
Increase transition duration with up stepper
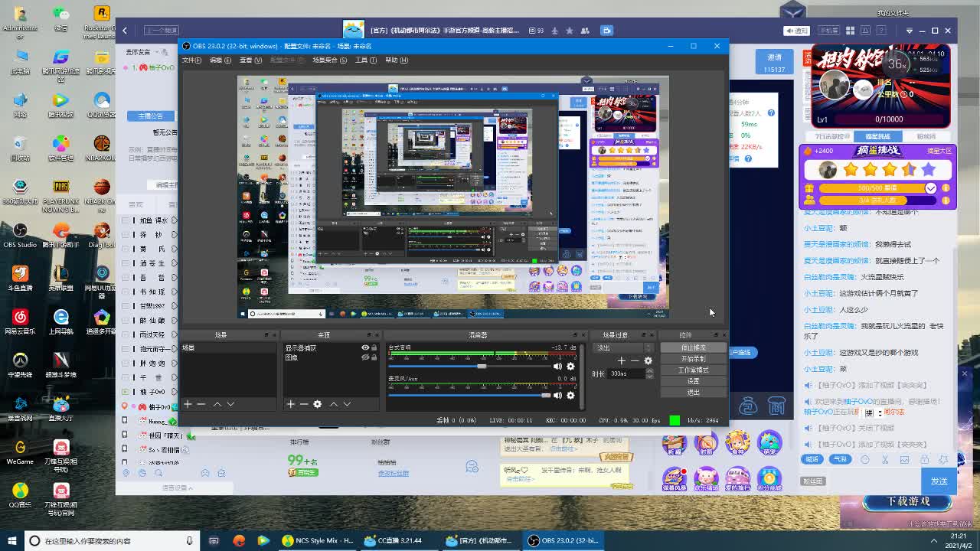(650, 370)
